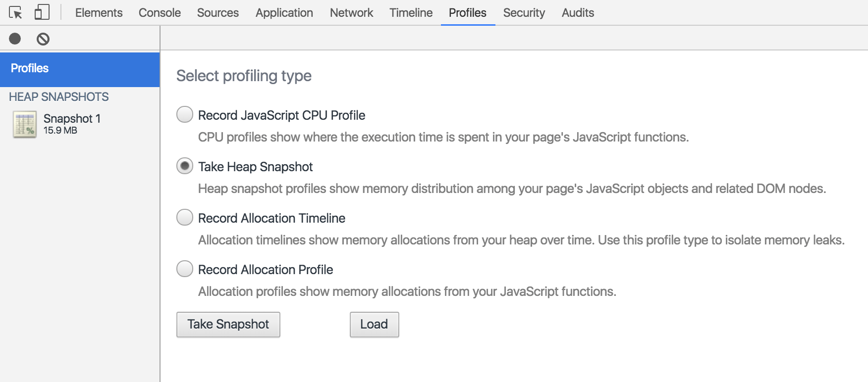Screen dimensions: 868x382
Task: Open the Timeline tab
Action: [x=411, y=13]
